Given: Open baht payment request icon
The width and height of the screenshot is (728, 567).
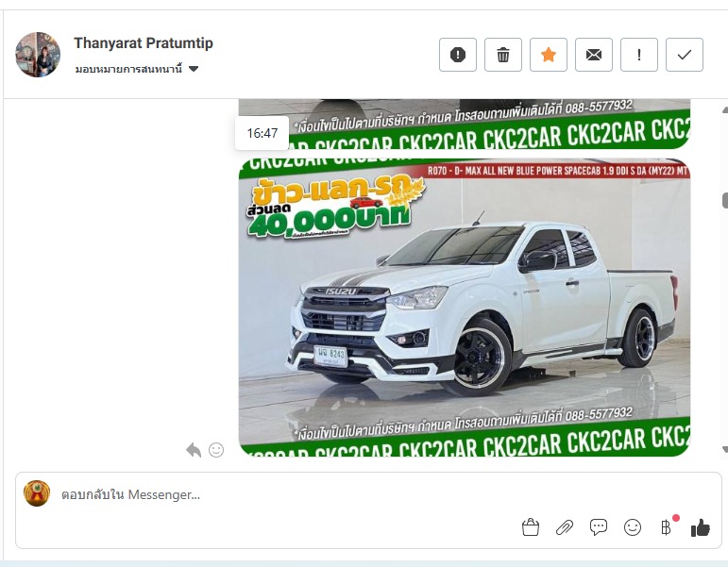Looking at the screenshot, I should [x=667, y=527].
